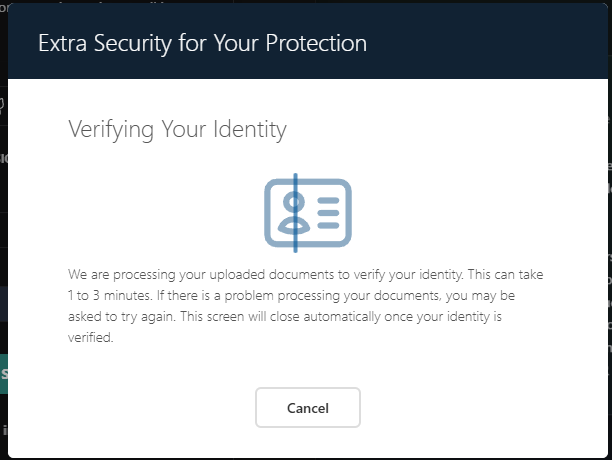Click the word 'Identity' in the heading
612x460 pixels.
(x=250, y=129)
